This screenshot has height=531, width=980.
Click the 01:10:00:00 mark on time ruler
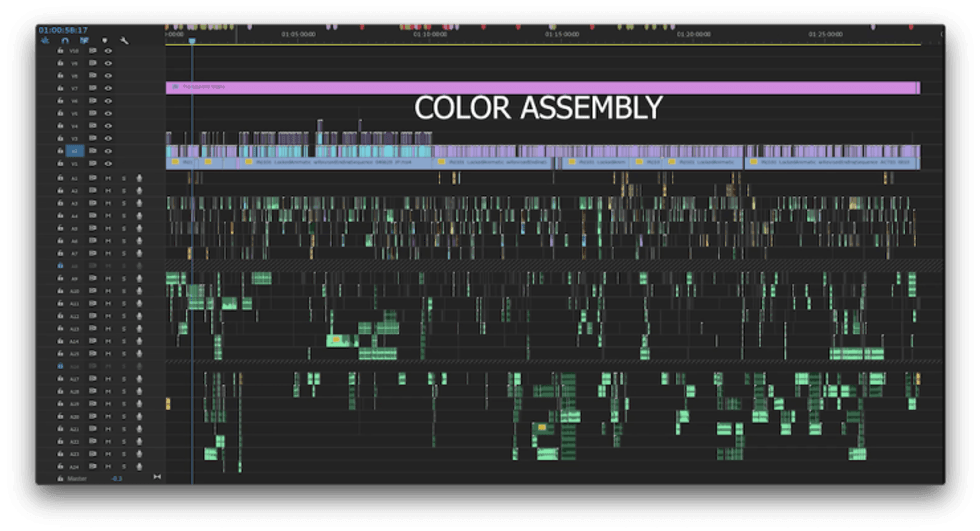pos(430,34)
